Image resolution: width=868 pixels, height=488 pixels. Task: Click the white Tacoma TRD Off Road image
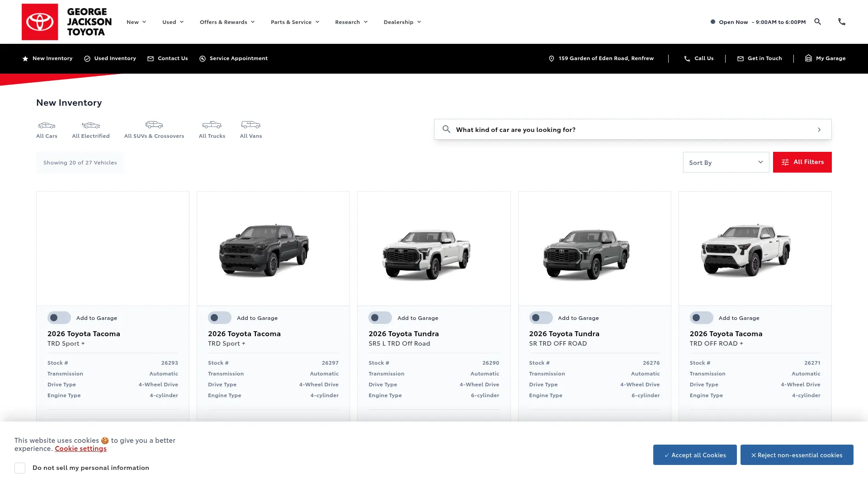coord(746,249)
